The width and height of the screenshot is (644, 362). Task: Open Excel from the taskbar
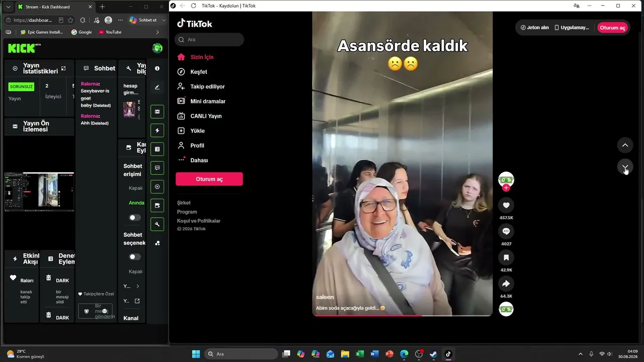[x=360, y=354]
